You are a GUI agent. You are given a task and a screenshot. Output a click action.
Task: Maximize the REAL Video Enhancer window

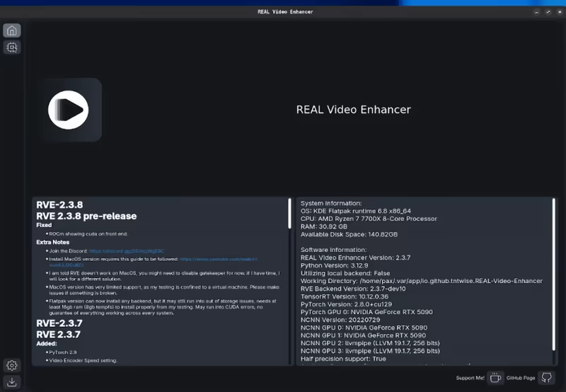click(548, 12)
